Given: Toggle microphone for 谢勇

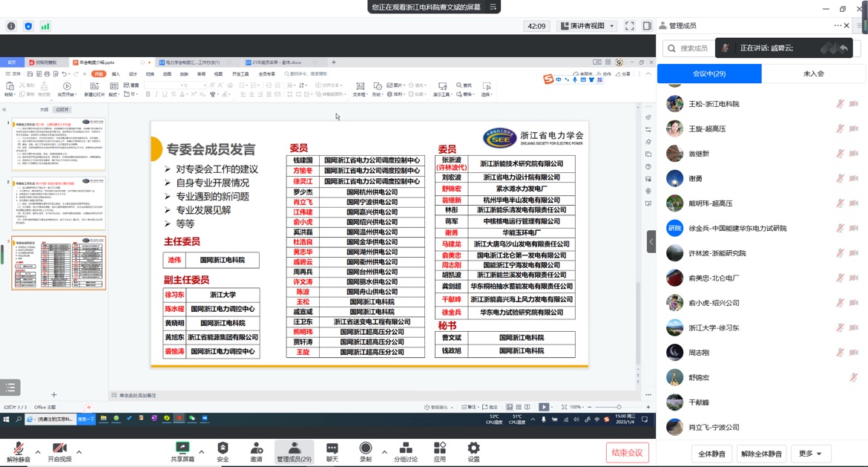Looking at the screenshot, I should (x=840, y=178).
